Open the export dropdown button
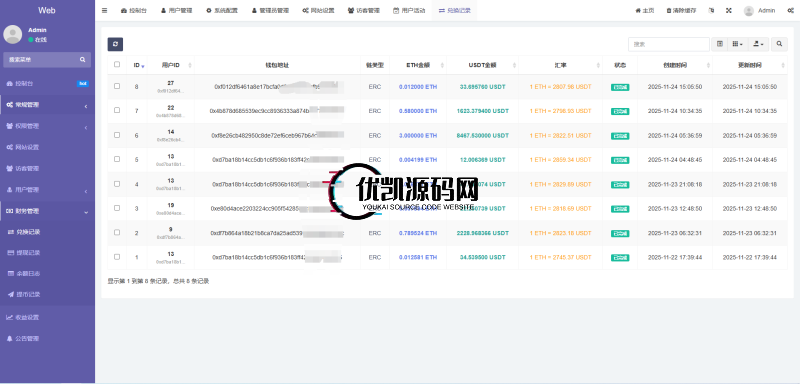The width and height of the screenshot is (800, 384). point(759,44)
